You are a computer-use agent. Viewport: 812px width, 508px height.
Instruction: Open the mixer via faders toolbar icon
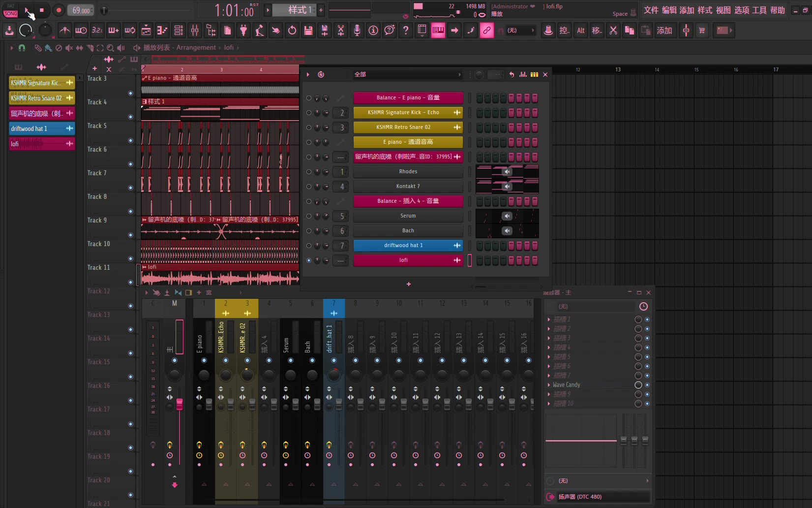click(x=195, y=31)
